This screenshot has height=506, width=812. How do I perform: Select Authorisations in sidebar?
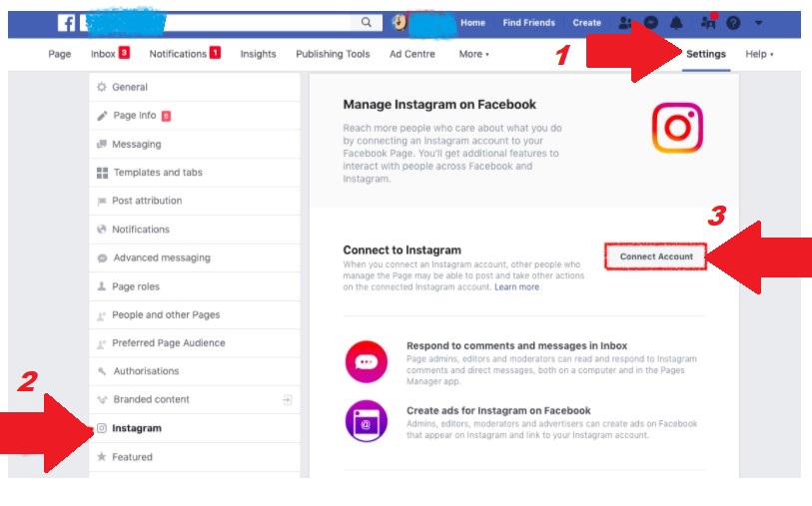194,371
